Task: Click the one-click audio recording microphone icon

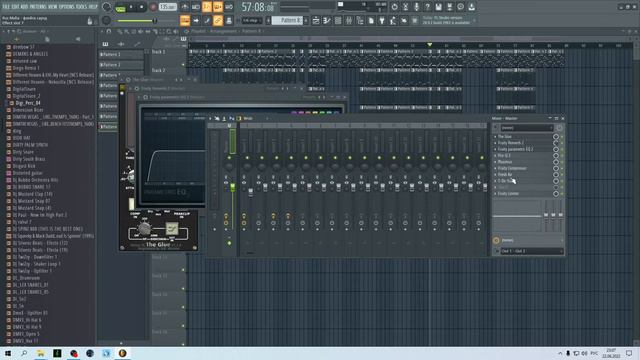Action: point(416,7)
